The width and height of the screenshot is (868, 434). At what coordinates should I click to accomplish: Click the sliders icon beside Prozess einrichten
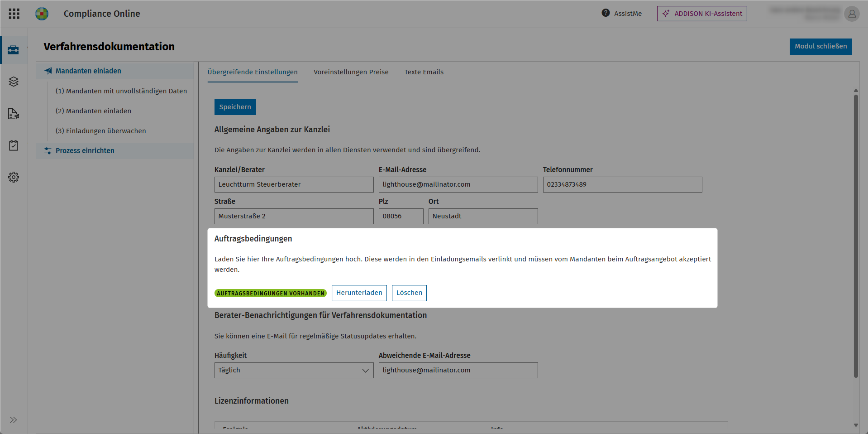tap(48, 151)
